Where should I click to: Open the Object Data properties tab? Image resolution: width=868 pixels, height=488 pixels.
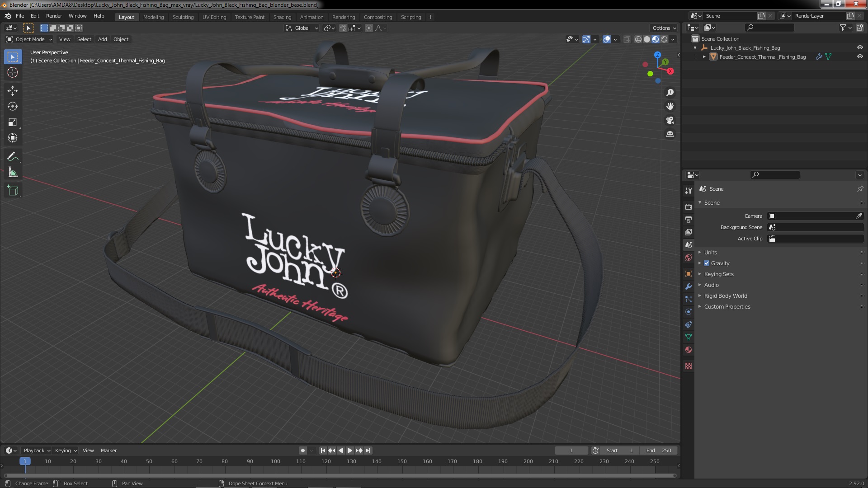(x=689, y=337)
